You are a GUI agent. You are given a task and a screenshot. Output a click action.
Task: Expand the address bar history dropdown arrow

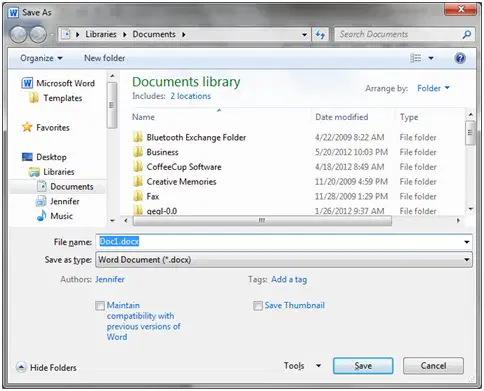click(x=304, y=35)
